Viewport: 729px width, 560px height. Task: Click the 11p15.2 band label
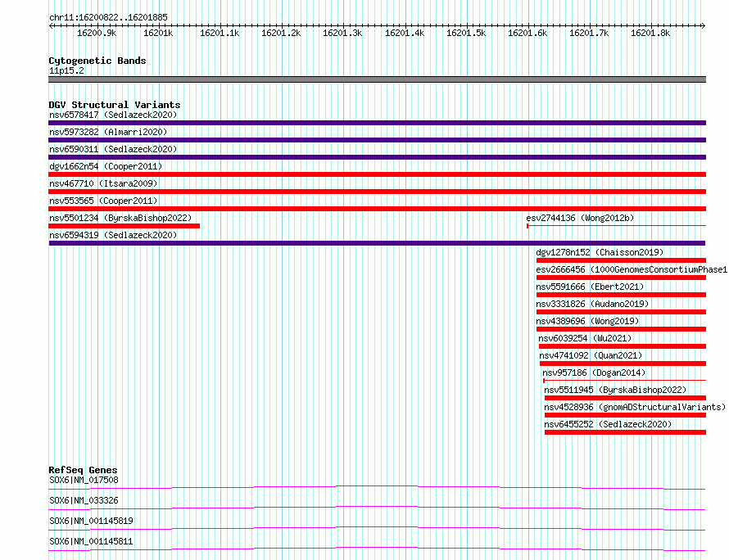(x=66, y=70)
